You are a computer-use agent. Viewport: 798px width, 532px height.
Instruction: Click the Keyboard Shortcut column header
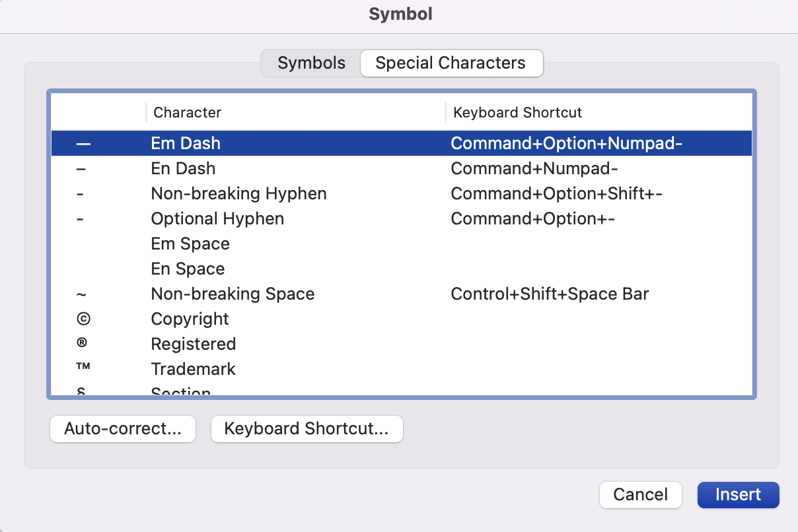[517, 112]
